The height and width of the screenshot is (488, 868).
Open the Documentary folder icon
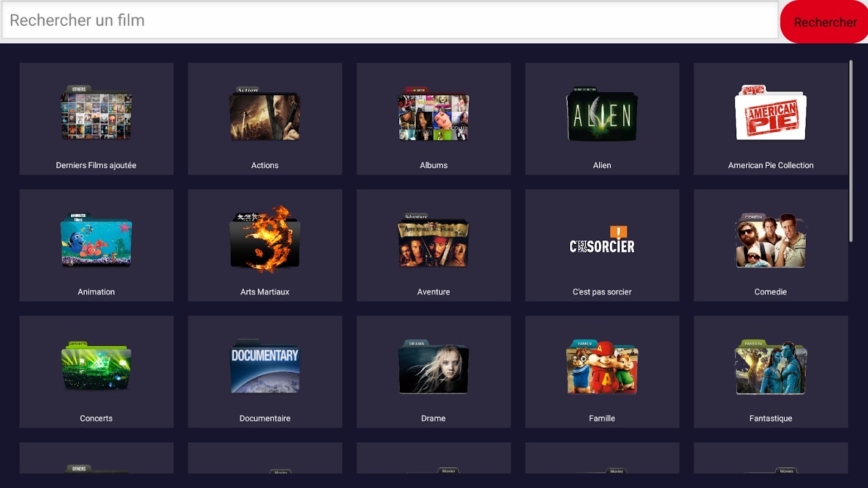pyautogui.click(x=265, y=366)
